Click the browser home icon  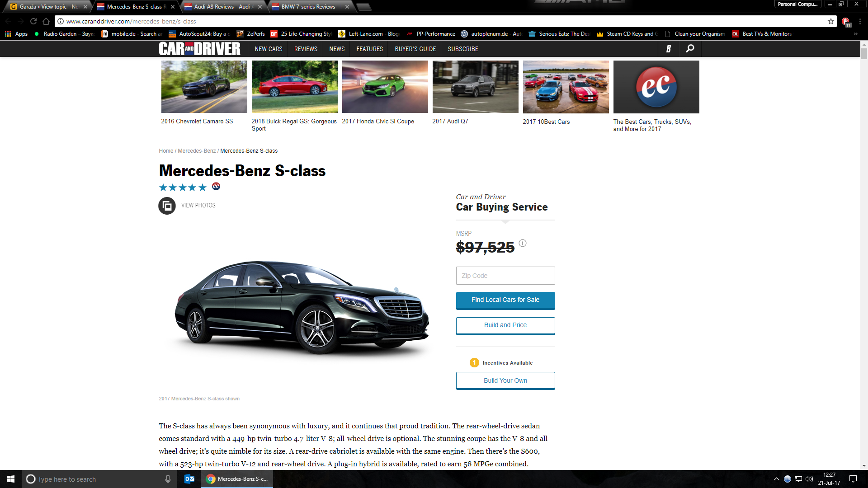coord(46,21)
